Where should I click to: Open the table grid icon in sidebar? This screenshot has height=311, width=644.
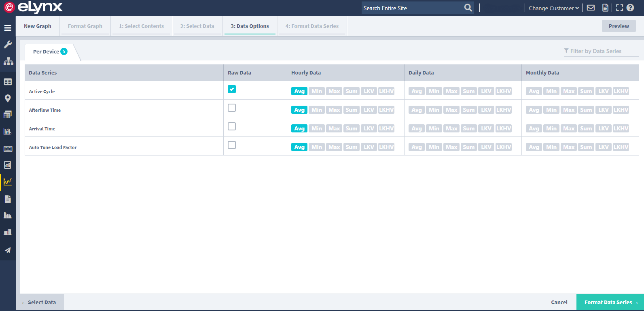click(x=8, y=82)
